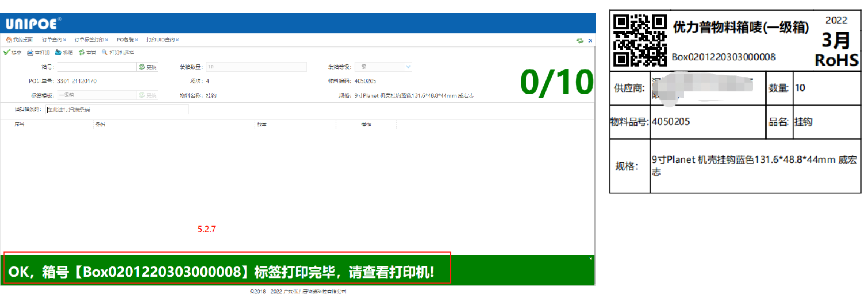Click the magnifier print preview toolbar icon
The width and height of the screenshot is (868, 298).
pyautogui.click(x=105, y=52)
